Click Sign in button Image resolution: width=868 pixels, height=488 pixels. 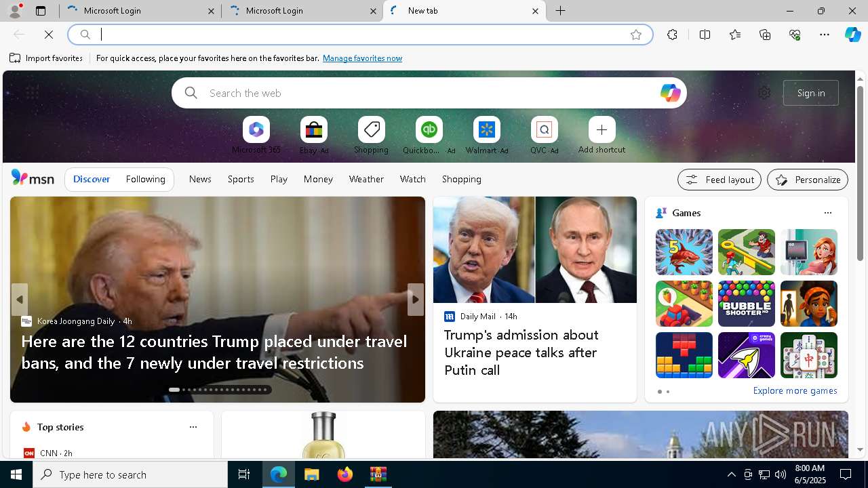(x=811, y=93)
